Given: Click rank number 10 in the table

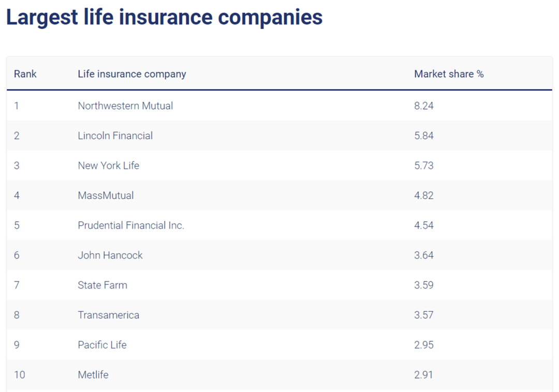Looking at the screenshot, I should 19,375.
